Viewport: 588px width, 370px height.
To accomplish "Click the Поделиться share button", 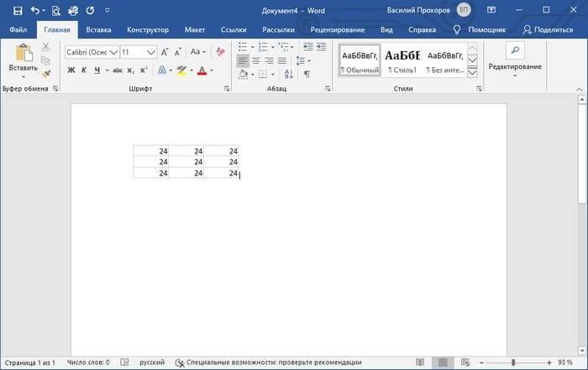I will click(549, 29).
